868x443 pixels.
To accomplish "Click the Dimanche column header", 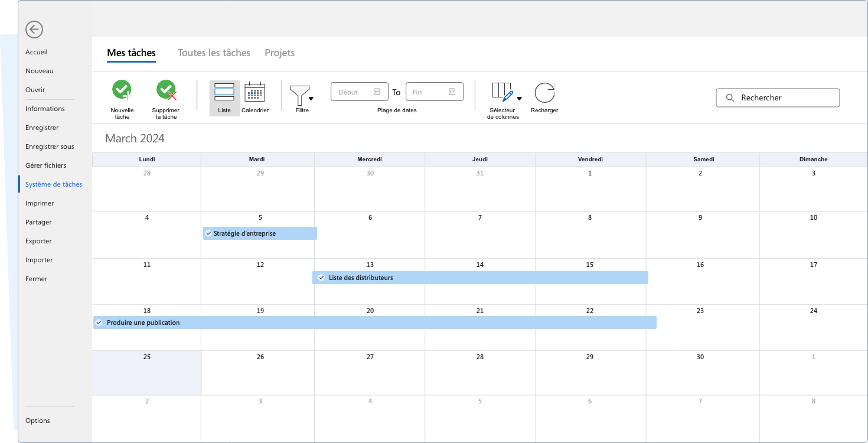I will (x=814, y=159).
